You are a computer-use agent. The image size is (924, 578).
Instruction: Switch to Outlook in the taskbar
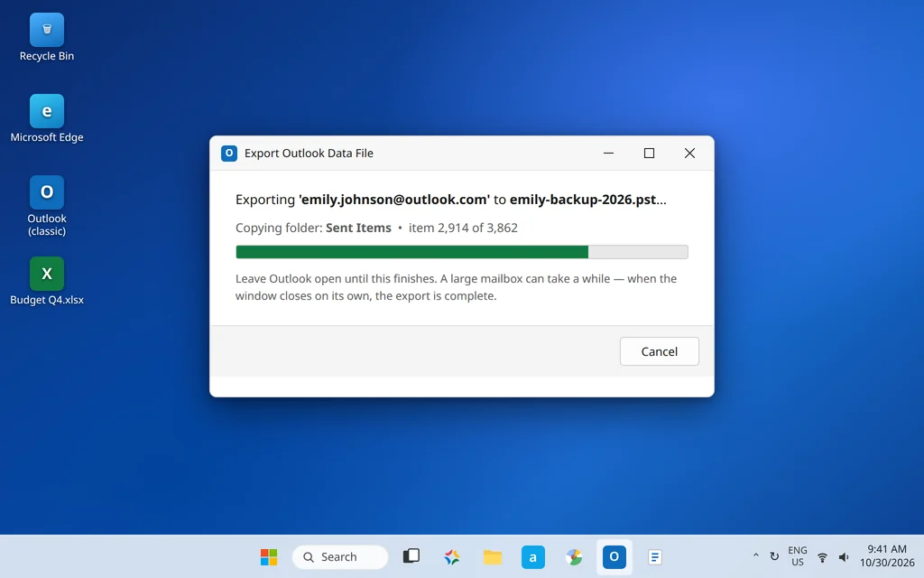[614, 556]
